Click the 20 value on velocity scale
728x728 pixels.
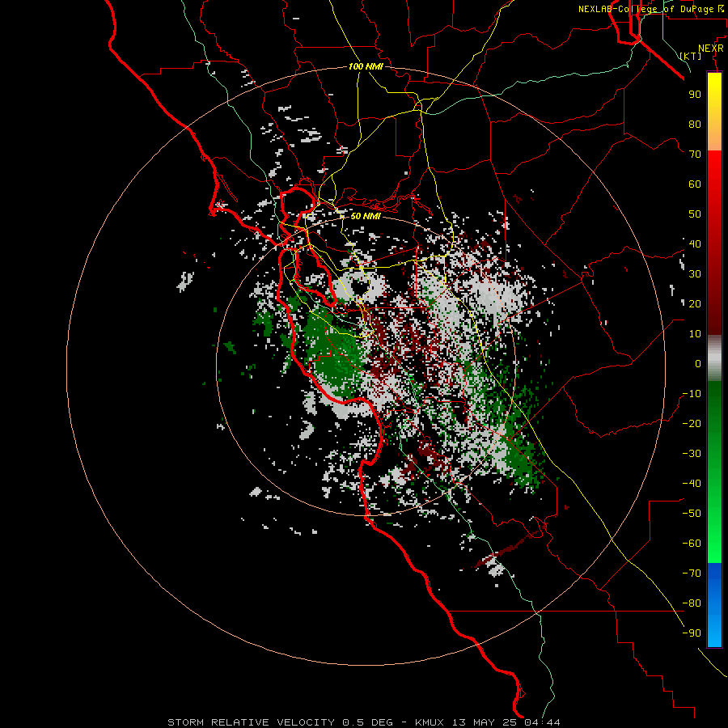click(x=695, y=304)
